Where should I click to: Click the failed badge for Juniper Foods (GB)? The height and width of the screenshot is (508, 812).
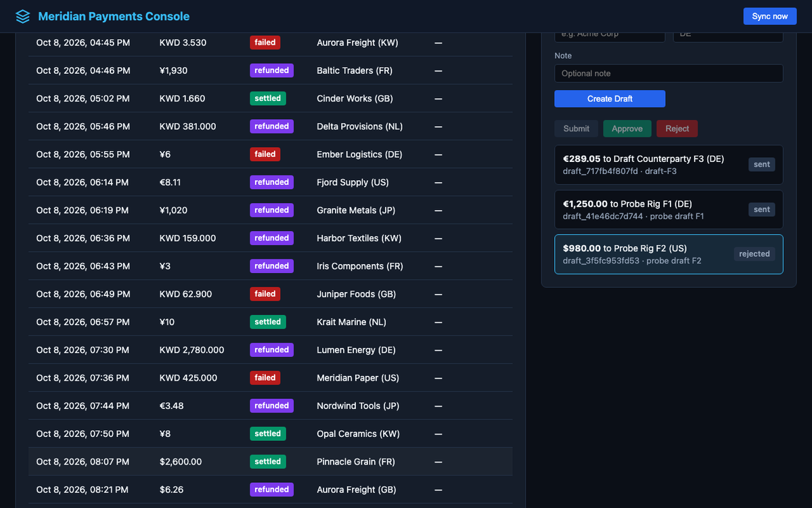point(265,293)
